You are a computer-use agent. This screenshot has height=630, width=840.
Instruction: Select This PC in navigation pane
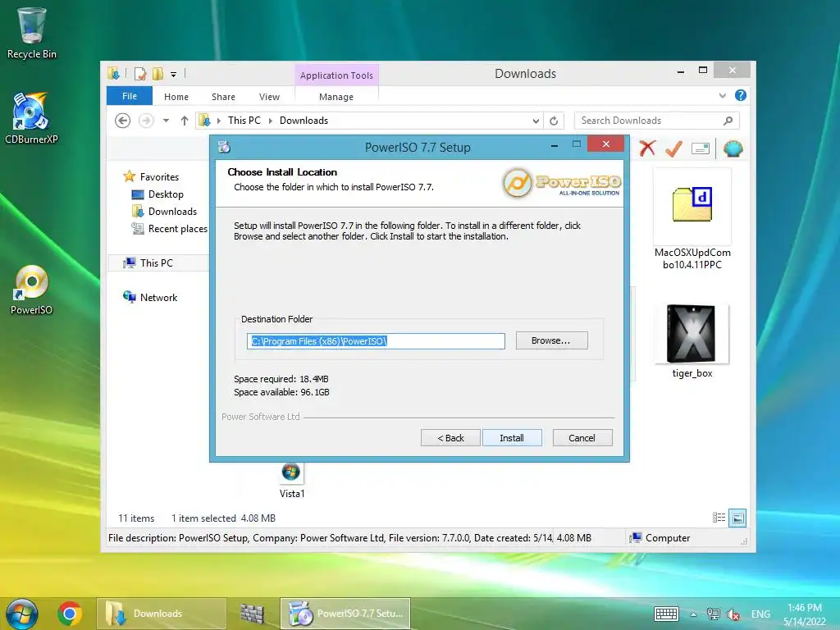tap(157, 263)
